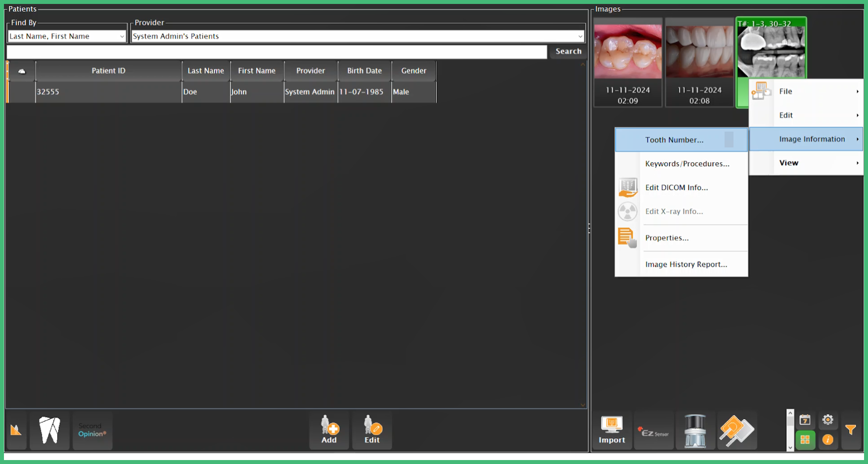Click the orange info icon
This screenshot has width=868, height=464.
pyautogui.click(x=828, y=439)
